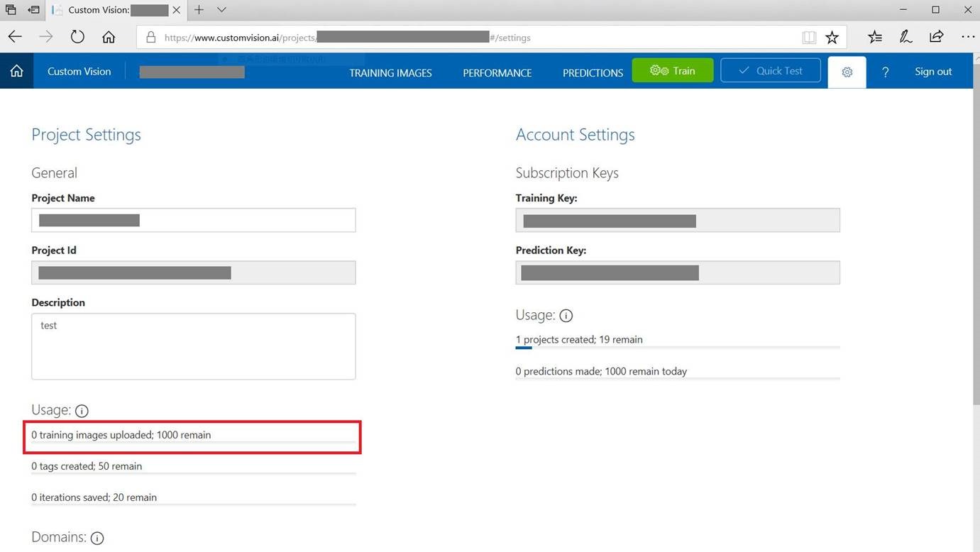Click the projects created progress bar
Viewport: 980px width, 552px height.
(678, 348)
